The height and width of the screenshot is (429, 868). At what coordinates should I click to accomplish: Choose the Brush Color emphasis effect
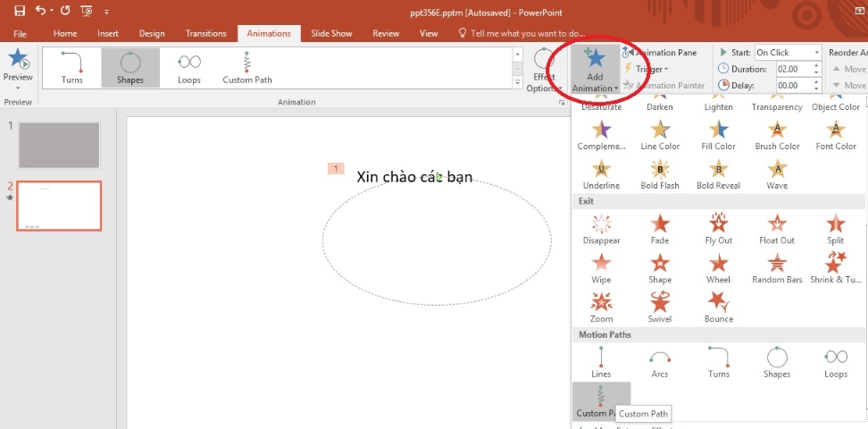tap(777, 135)
